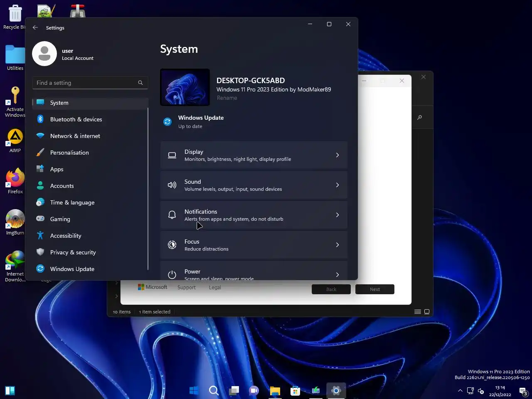This screenshot has width=532, height=399.
Task: Open Accounts settings
Action: (x=90, y=186)
